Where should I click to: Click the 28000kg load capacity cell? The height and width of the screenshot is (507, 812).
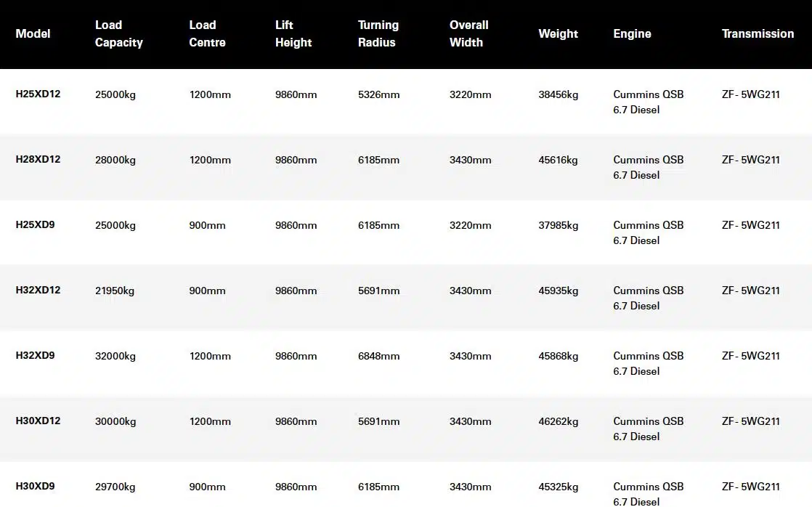pos(115,160)
